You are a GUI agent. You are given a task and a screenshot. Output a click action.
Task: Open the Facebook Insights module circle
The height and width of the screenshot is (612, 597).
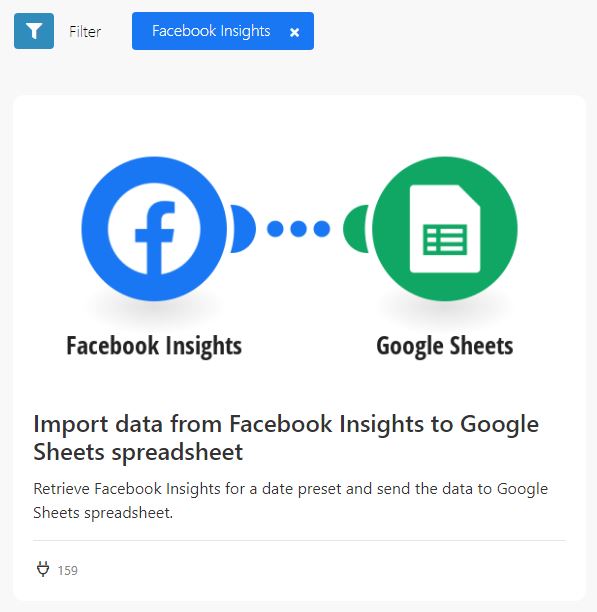coord(154,229)
